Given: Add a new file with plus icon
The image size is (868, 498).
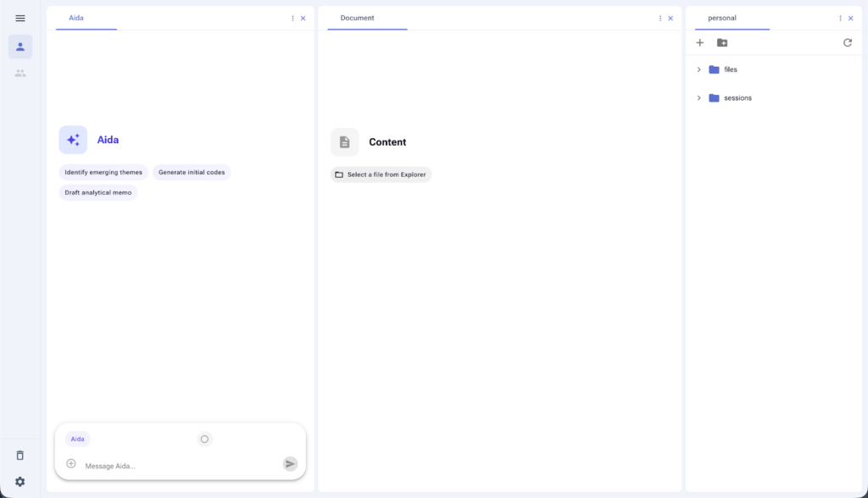Looking at the screenshot, I should (x=699, y=42).
